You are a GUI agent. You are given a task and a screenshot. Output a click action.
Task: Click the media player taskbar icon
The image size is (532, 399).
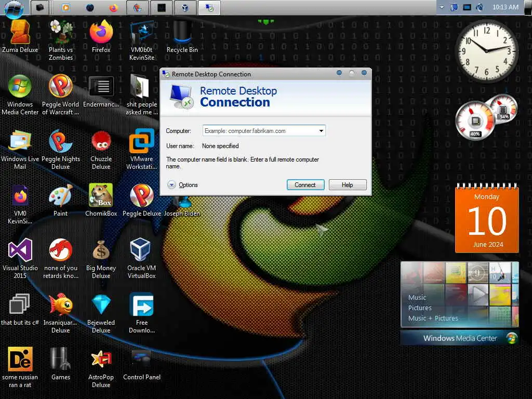coord(66,8)
